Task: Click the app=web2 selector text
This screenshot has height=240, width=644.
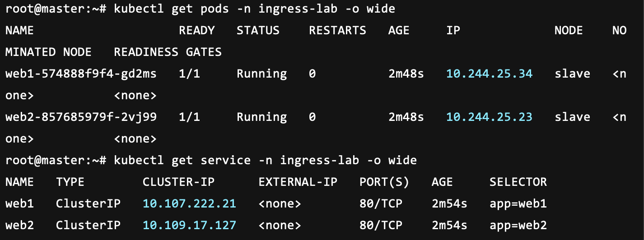Action: pyautogui.click(x=518, y=225)
